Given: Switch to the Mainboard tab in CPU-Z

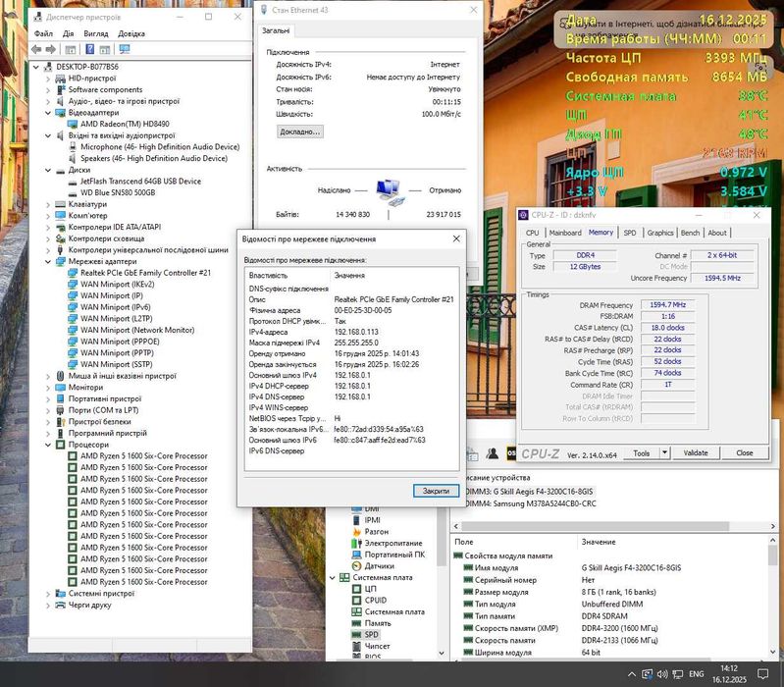Looking at the screenshot, I should click(x=565, y=233).
